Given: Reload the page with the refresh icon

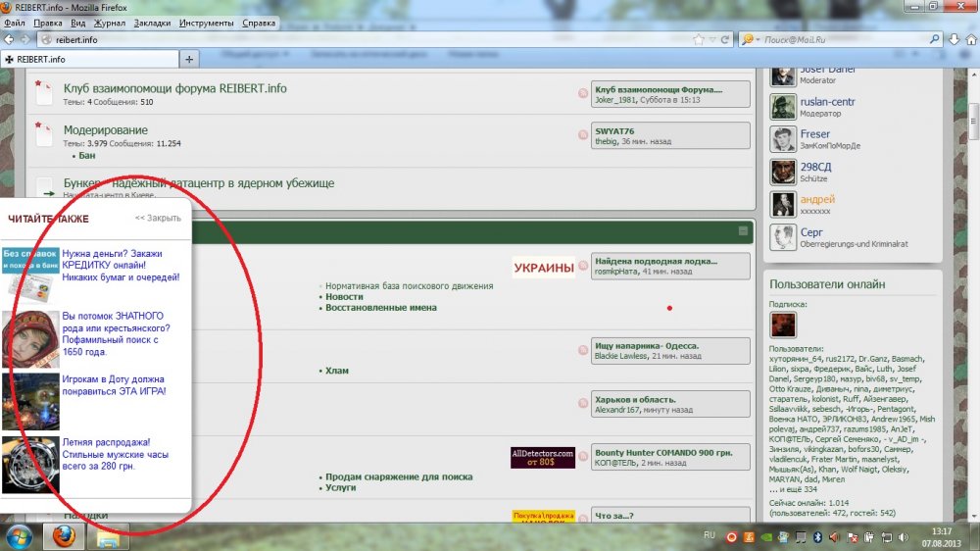Looking at the screenshot, I should pos(725,40).
